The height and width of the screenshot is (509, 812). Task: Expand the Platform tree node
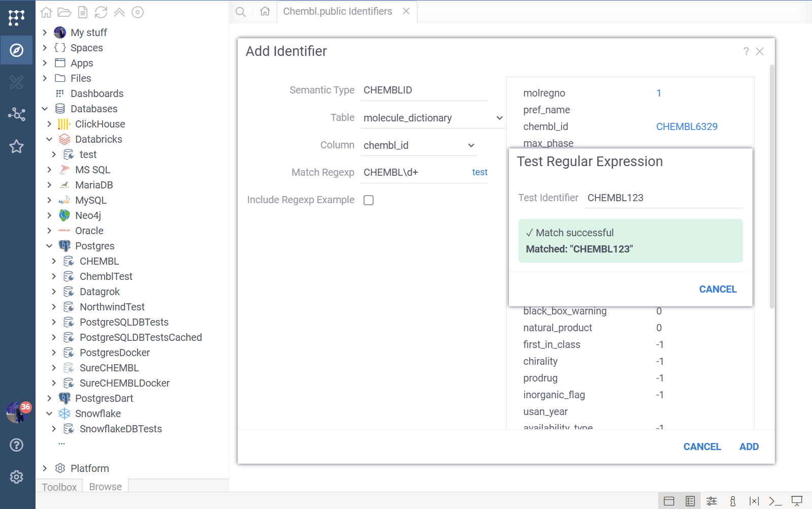[x=45, y=468]
